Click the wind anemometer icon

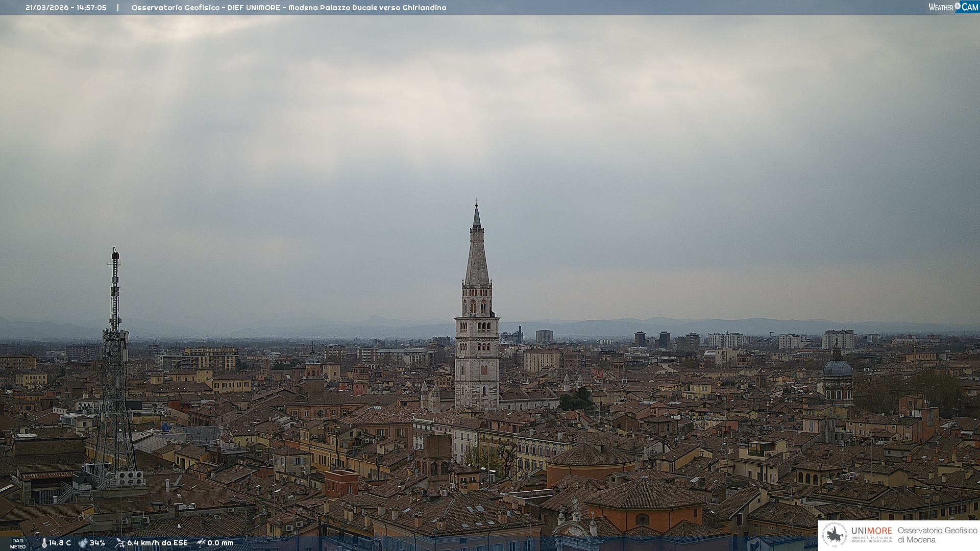tap(120, 543)
